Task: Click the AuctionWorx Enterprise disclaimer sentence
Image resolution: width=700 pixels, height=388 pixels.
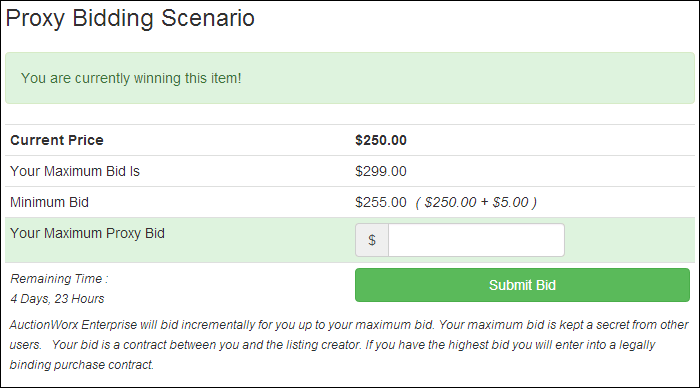Action: [221, 325]
